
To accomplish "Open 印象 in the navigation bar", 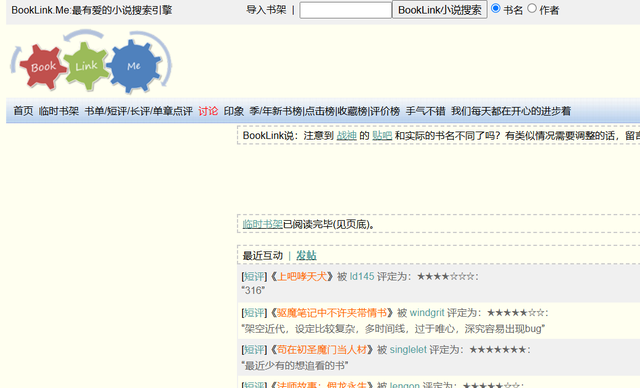I will pos(234,111).
